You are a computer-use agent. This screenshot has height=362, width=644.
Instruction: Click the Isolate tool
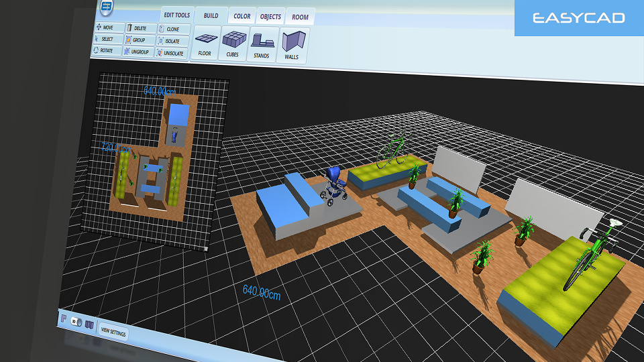[171, 42]
